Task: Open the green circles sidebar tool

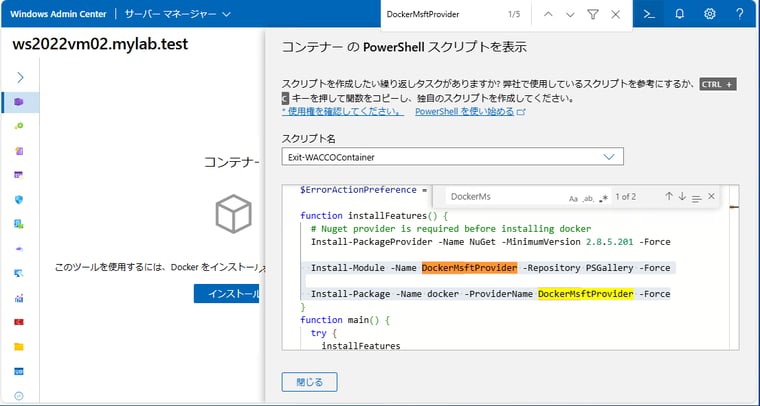Action: pos(19,126)
